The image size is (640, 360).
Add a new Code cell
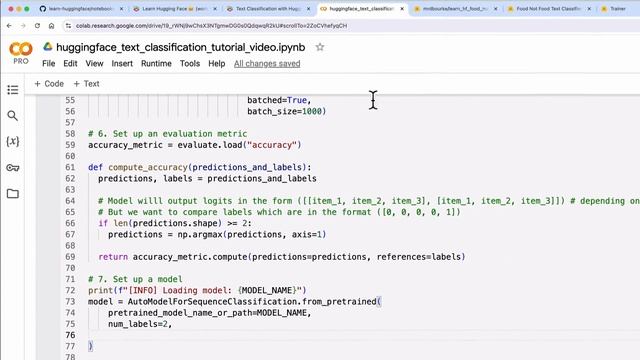point(49,84)
